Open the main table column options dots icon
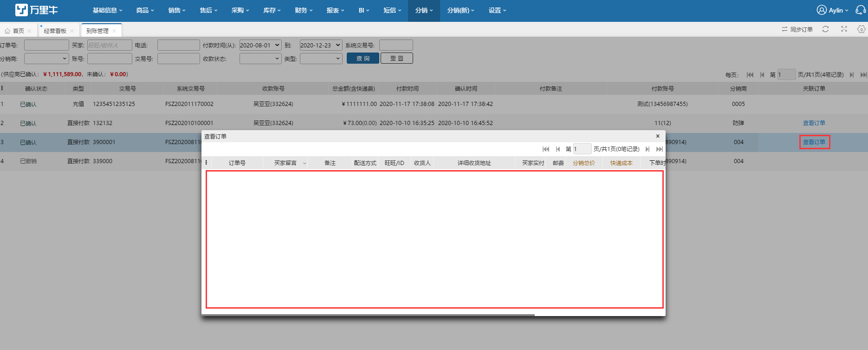 click(x=2, y=88)
